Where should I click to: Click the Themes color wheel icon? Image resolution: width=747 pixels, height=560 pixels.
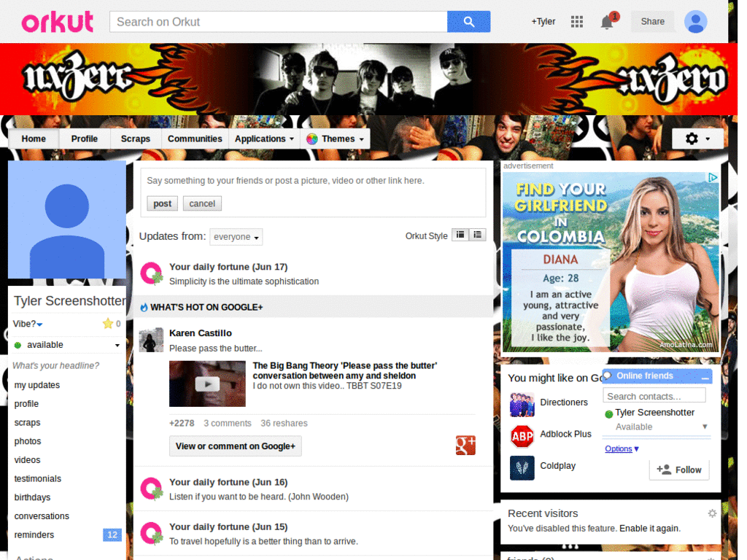click(312, 139)
